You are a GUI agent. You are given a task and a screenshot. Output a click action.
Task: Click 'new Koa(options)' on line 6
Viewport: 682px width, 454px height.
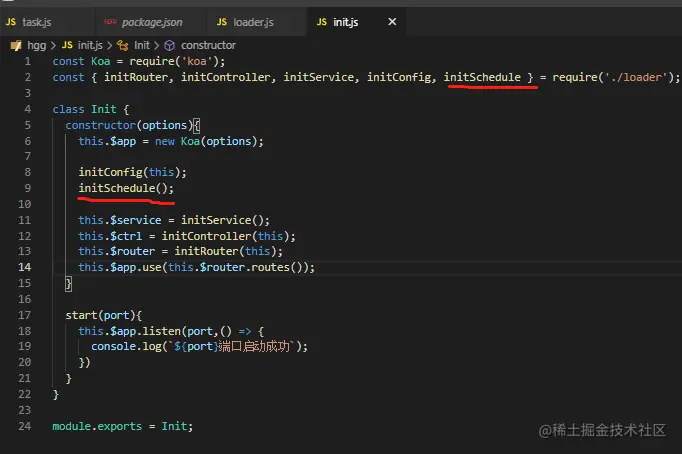206,141
